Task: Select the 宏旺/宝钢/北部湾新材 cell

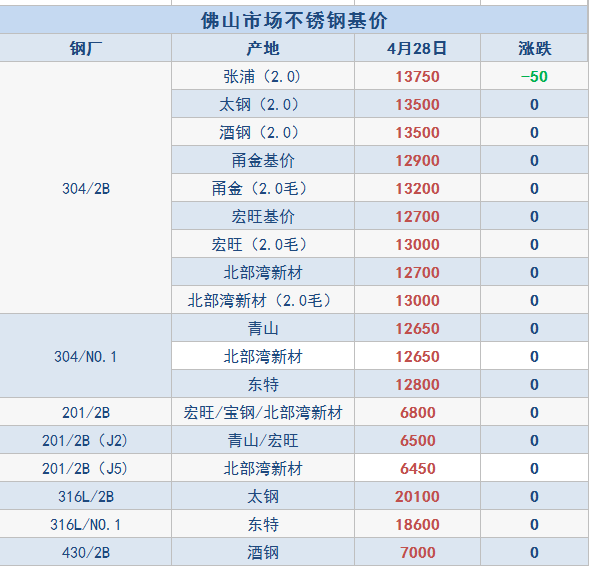Action: [263, 412]
